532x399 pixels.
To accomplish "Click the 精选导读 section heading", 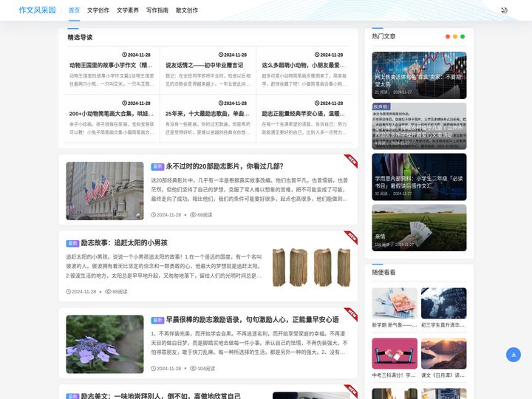I will pyautogui.click(x=80, y=38).
